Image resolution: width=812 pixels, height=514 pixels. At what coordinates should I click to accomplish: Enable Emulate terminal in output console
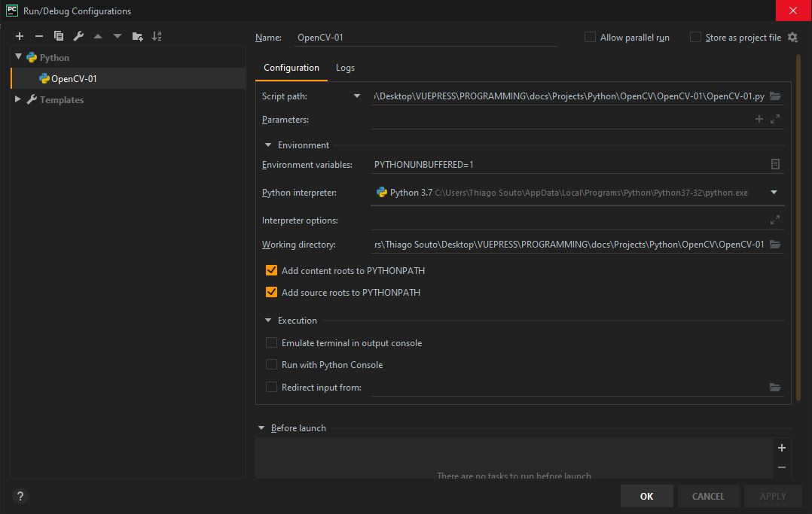271,342
